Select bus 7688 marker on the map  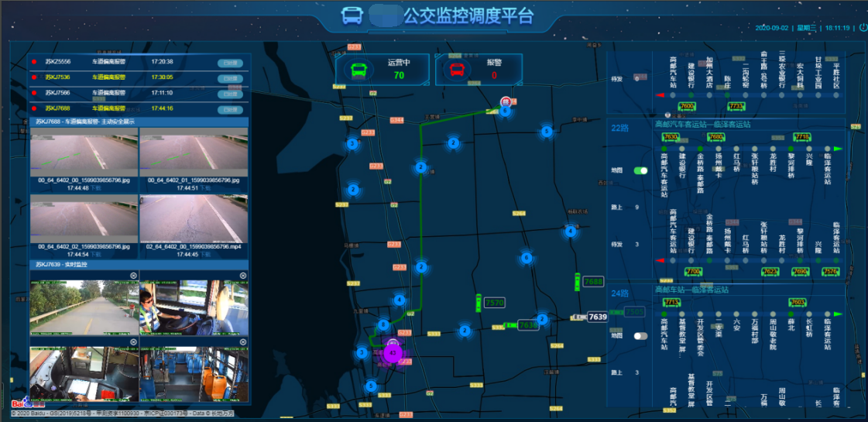click(x=592, y=282)
